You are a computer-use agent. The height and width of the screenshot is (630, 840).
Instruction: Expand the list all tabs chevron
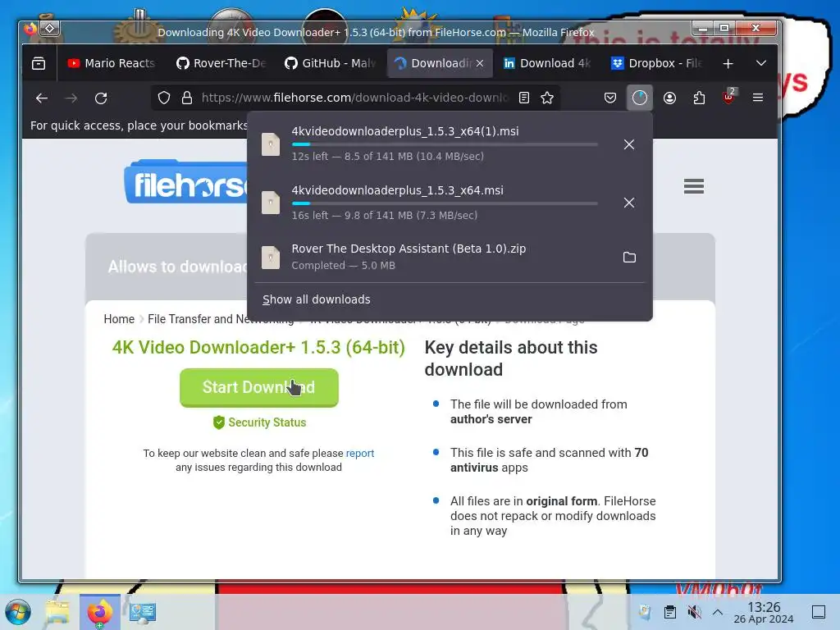(761, 63)
